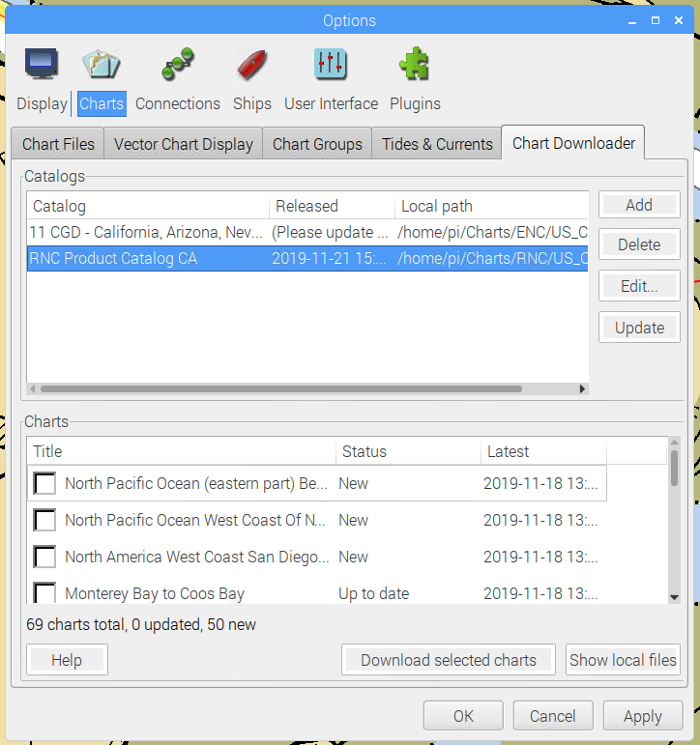Open the Ships red boat icon

[x=252, y=64]
